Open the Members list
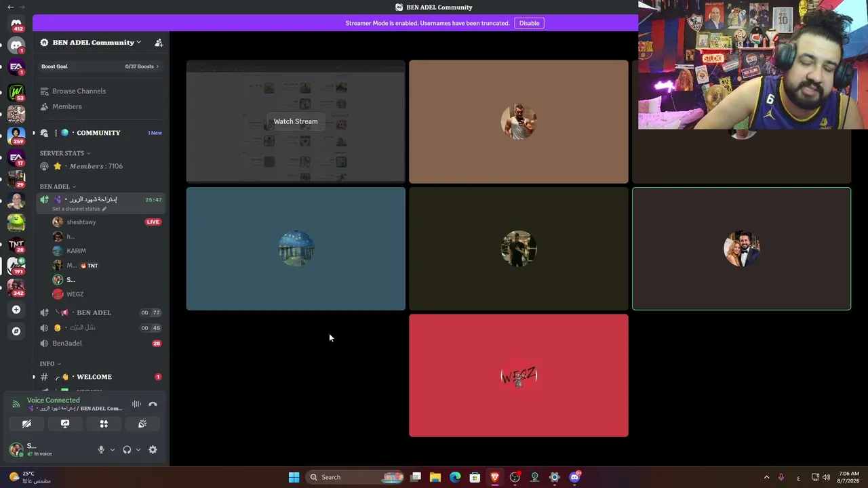The height and width of the screenshot is (488, 868). 100,106
